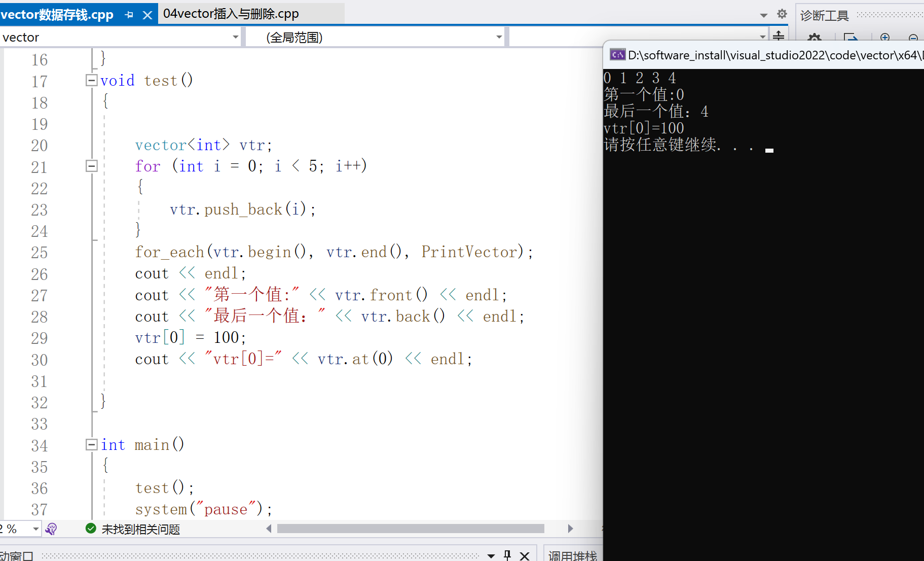Viewport: 924px width, 561px height.
Task: Click line number 36 in the gutter
Action: point(40,488)
